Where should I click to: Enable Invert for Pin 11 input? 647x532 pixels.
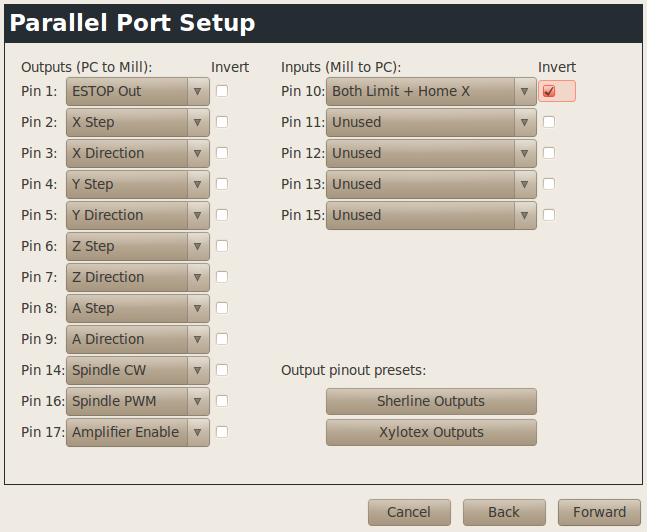coord(549,122)
